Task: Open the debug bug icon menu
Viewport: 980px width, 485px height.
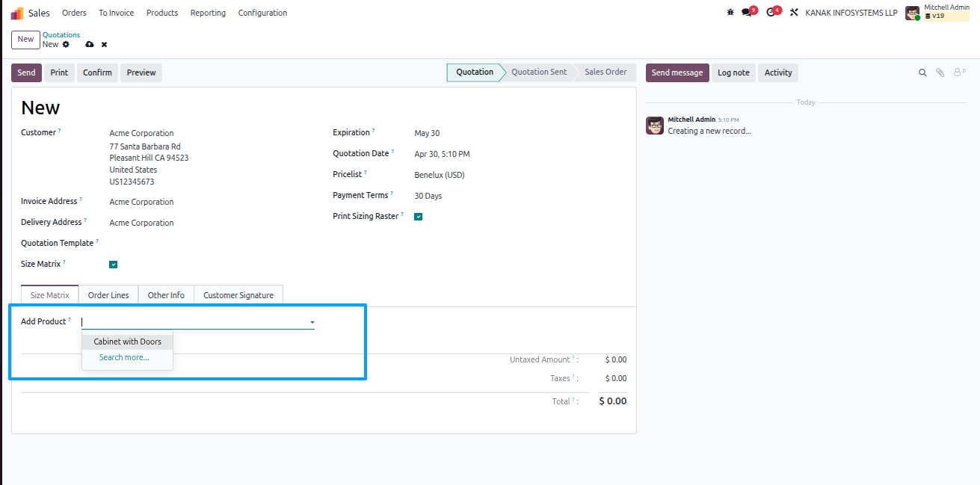Action: [x=730, y=13]
